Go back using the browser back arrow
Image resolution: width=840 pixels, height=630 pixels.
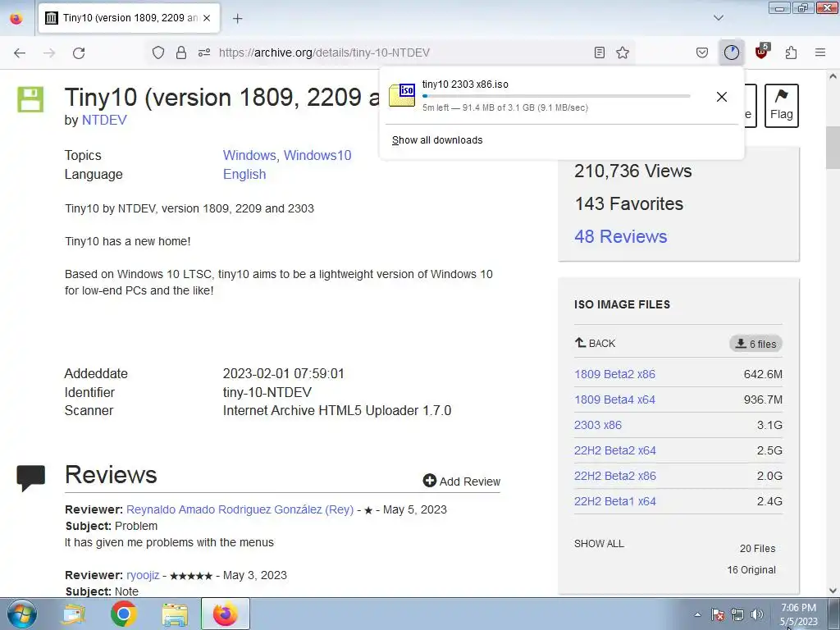tap(20, 52)
